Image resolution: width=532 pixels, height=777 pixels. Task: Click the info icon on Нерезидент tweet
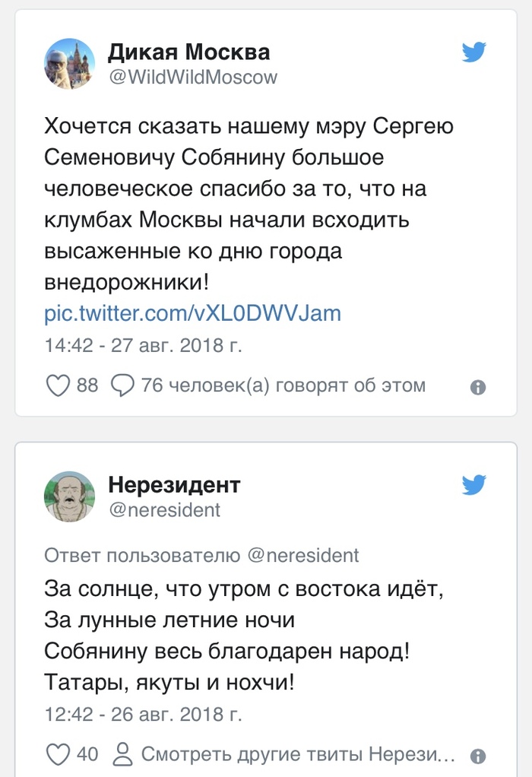pos(477,756)
